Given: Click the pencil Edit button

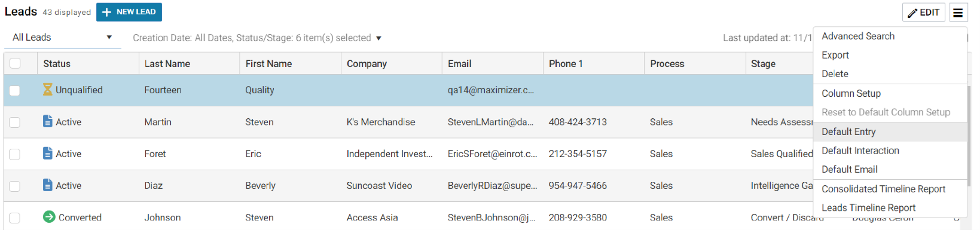Looking at the screenshot, I should [923, 12].
